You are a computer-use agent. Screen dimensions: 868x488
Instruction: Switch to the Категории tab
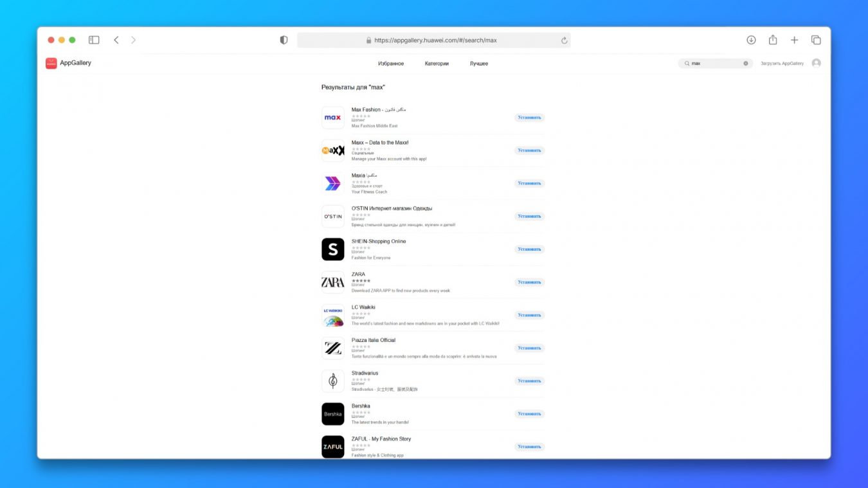click(x=437, y=64)
